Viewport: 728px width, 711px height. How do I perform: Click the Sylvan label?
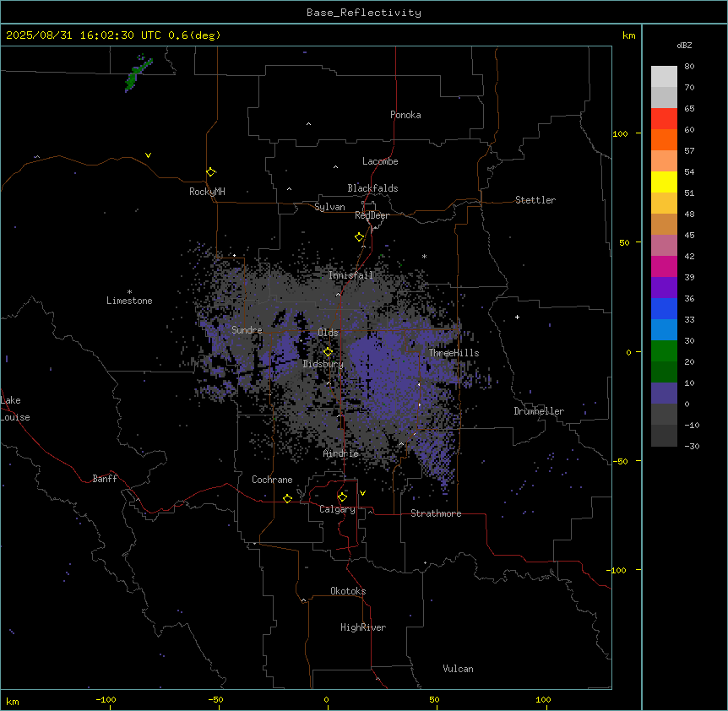(329, 207)
